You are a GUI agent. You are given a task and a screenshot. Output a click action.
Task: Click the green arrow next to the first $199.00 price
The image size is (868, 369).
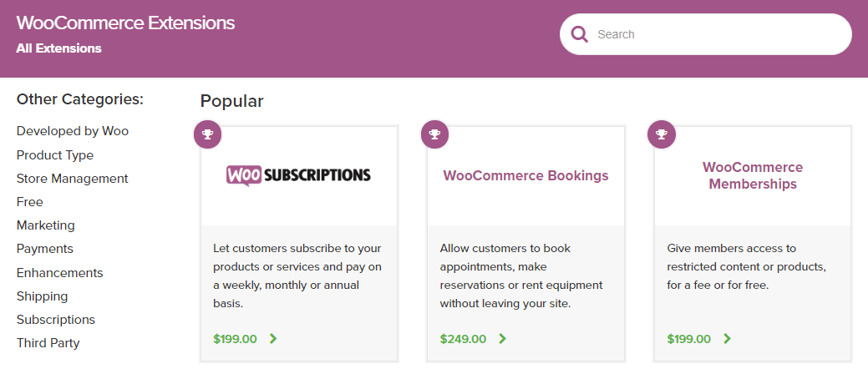click(x=273, y=339)
